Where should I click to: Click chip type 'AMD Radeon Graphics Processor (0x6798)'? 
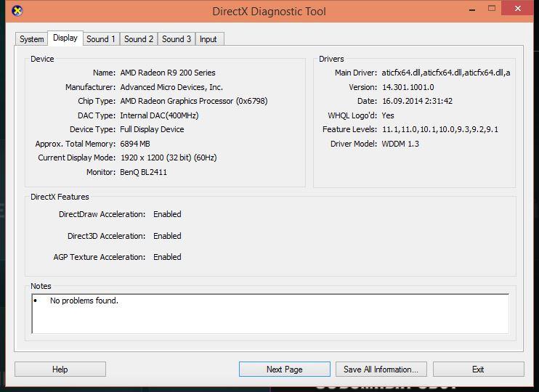194,101
